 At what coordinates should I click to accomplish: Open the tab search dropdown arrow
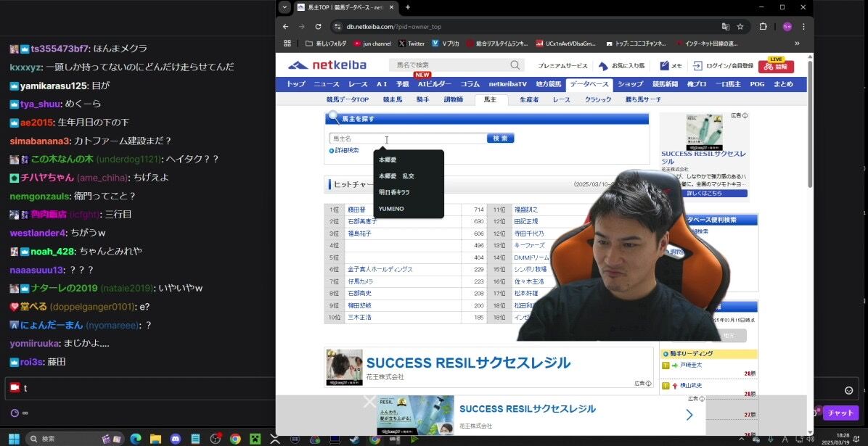pos(284,7)
